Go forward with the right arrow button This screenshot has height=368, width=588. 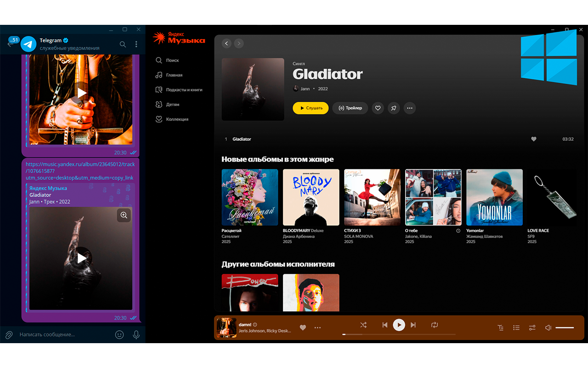238,43
